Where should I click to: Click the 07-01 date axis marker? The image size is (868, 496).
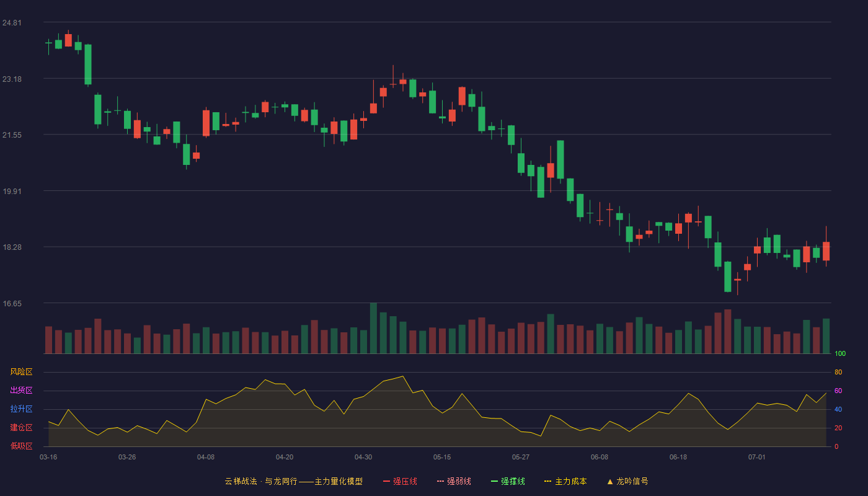tap(757, 457)
